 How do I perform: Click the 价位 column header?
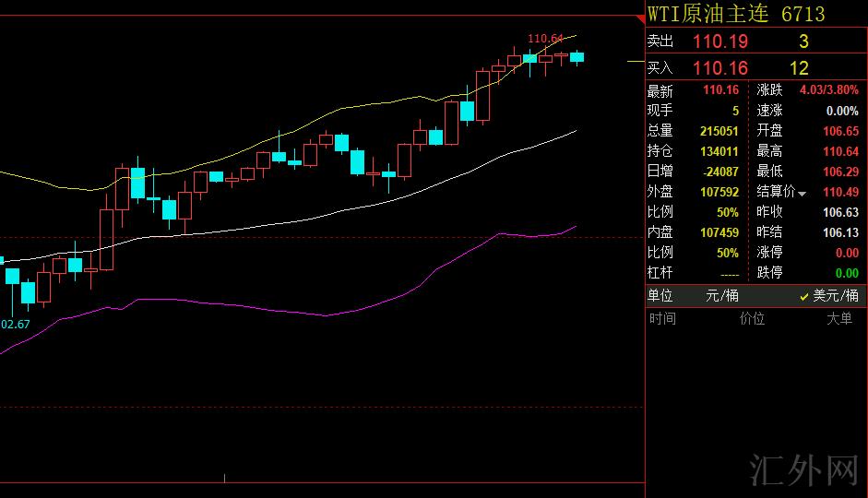(752, 319)
